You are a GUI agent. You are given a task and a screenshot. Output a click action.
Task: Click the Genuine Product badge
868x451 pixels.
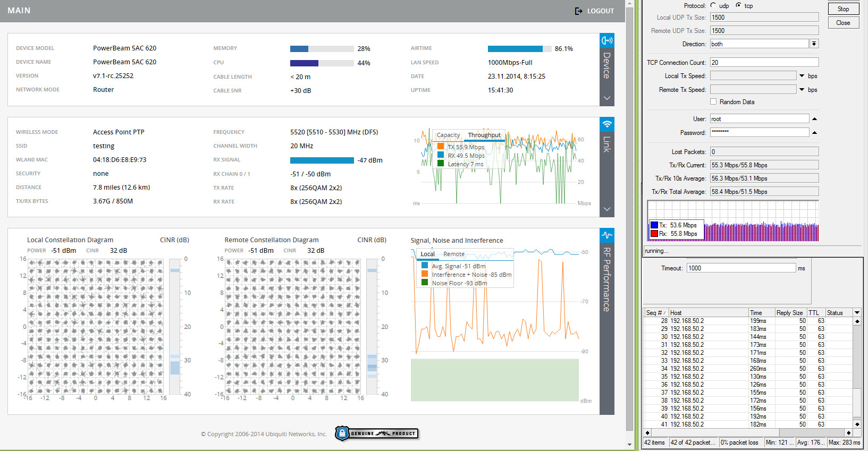click(x=377, y=433)
